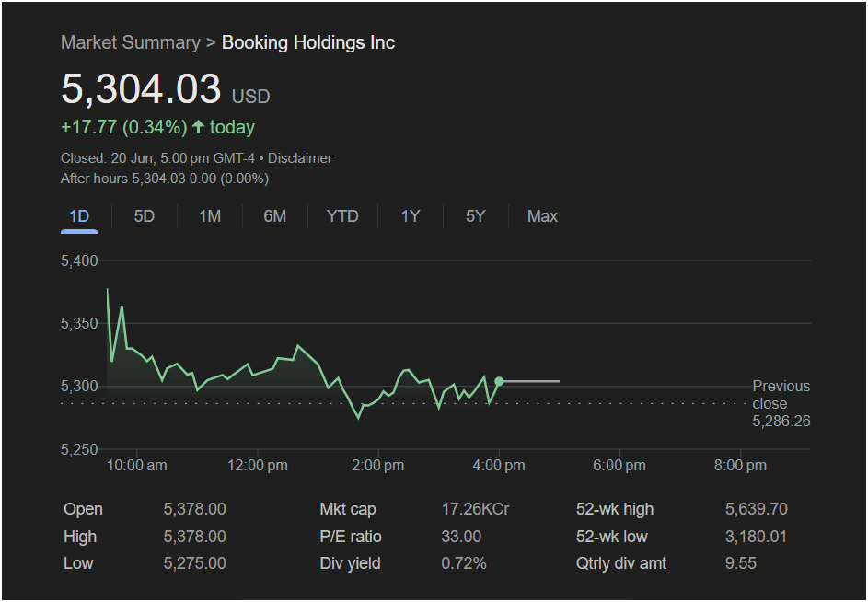The image size is (868, 602).
Task: Click the 52-wk low value 3,180.01
Action: tap(756, 537)
